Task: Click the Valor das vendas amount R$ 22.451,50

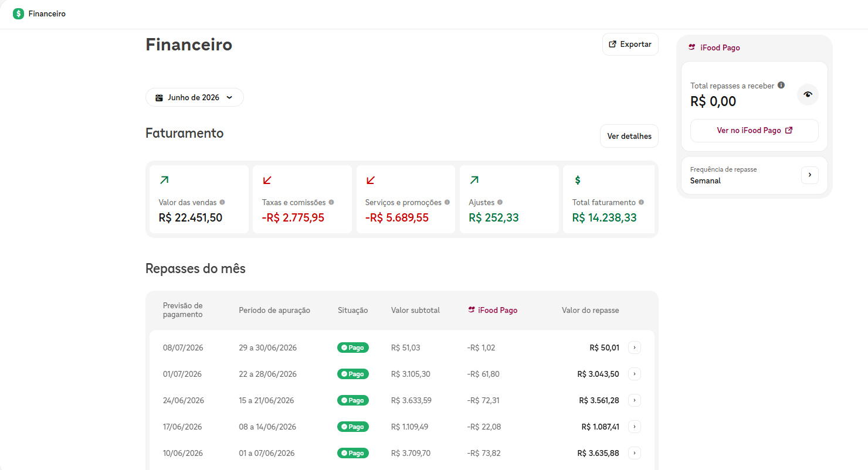Action: 191,218
